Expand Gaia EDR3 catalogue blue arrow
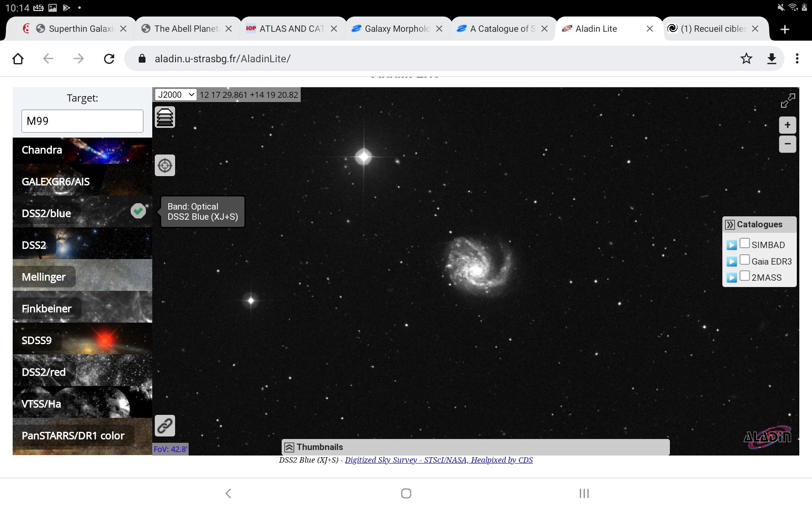The width and height of the screenshot is (812, 508). (x=732, y=262)
